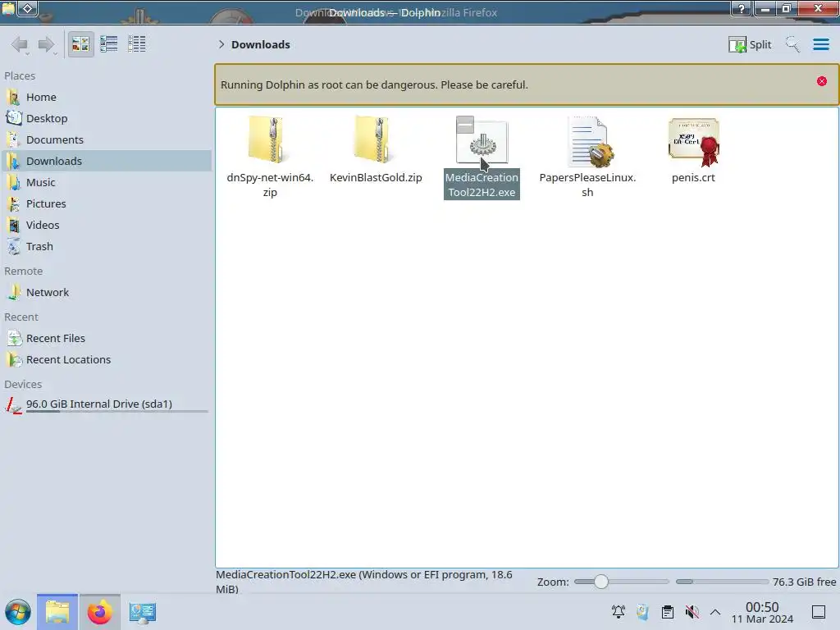Click the KevinBlastGold.zip file name
840x630 pixels.
[376, 177]
